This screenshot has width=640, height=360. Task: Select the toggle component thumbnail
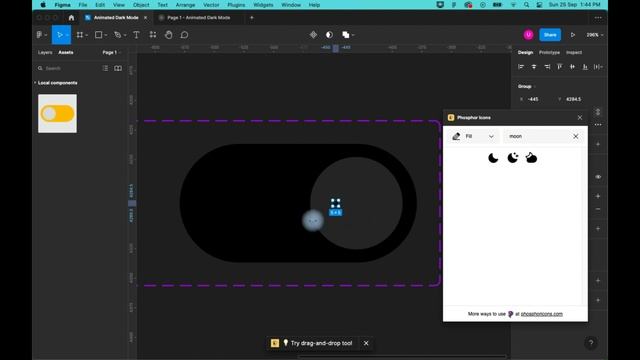click(58, 113)
